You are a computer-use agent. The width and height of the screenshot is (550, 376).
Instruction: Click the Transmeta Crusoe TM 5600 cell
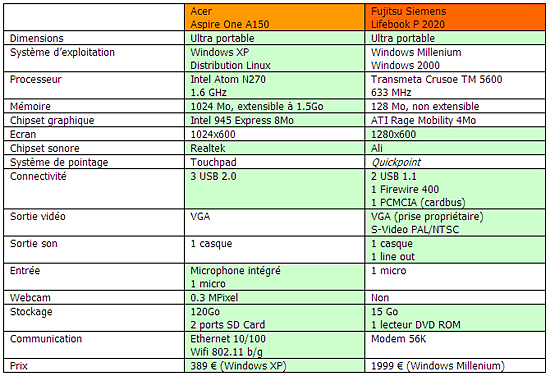click(455, 86)
